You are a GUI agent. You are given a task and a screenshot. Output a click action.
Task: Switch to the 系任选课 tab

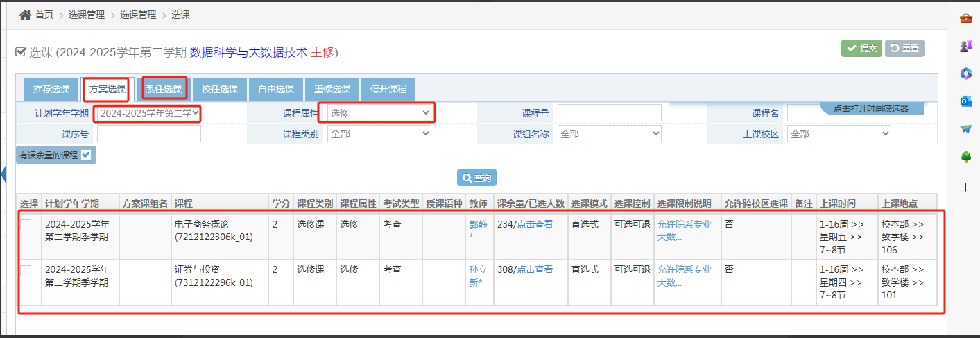coord(164,89)
